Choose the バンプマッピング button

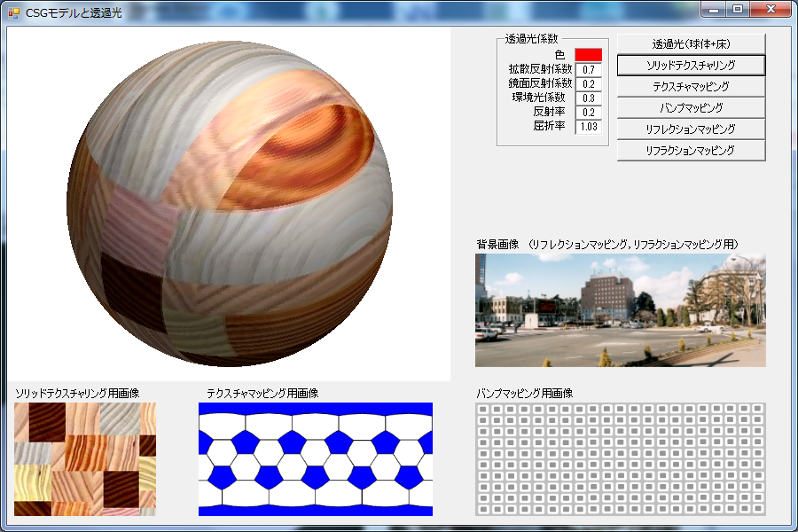click(691, 108)
